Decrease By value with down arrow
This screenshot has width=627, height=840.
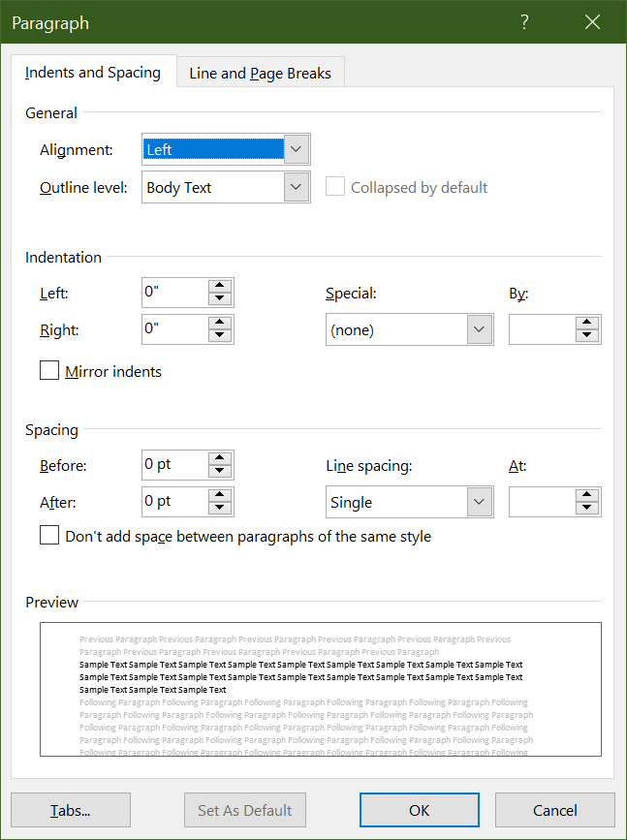pos(587,336)
